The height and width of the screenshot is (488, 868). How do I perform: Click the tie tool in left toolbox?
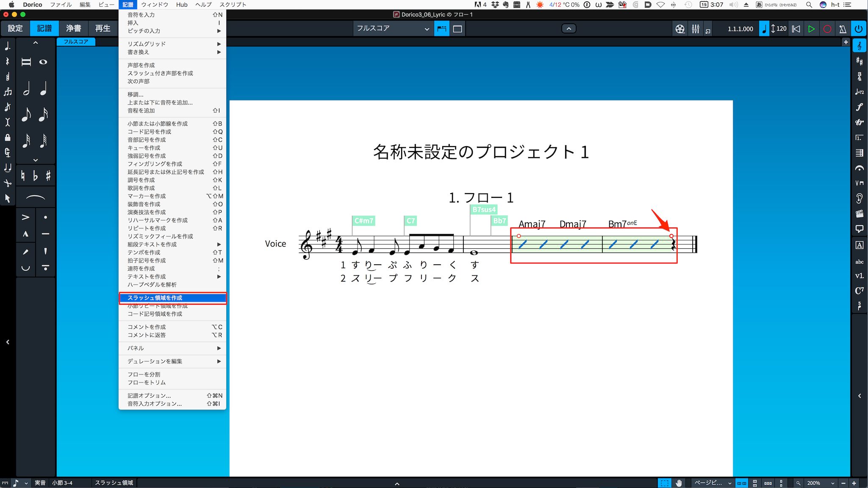[x=8, y=168]
